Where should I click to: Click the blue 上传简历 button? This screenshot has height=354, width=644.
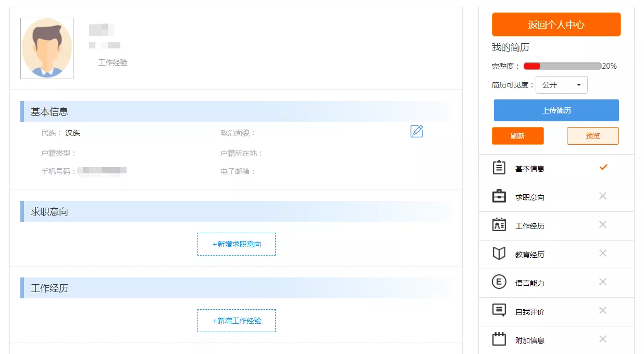click(x=556, y=110)
